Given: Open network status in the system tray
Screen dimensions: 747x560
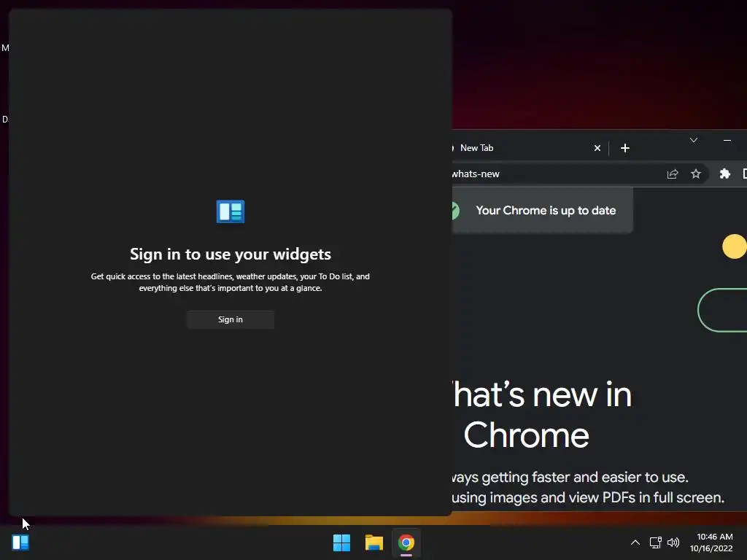Looking at the screenshot, I should (656, 542).
